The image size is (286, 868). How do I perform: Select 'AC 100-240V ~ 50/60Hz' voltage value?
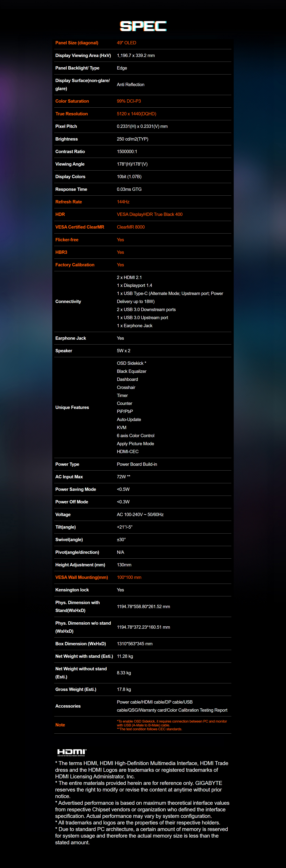click(140, 515)
